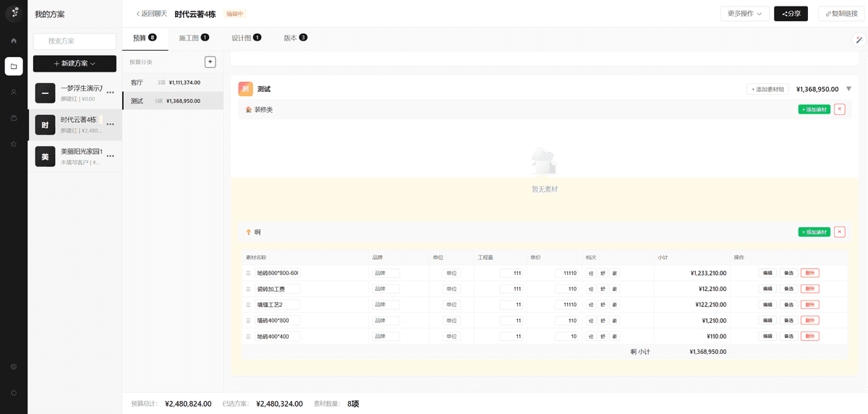Click 删除 for the 墙砖400*800 row
The width and height of the screenshot is (868, 414).
click(x=809, y=321)
